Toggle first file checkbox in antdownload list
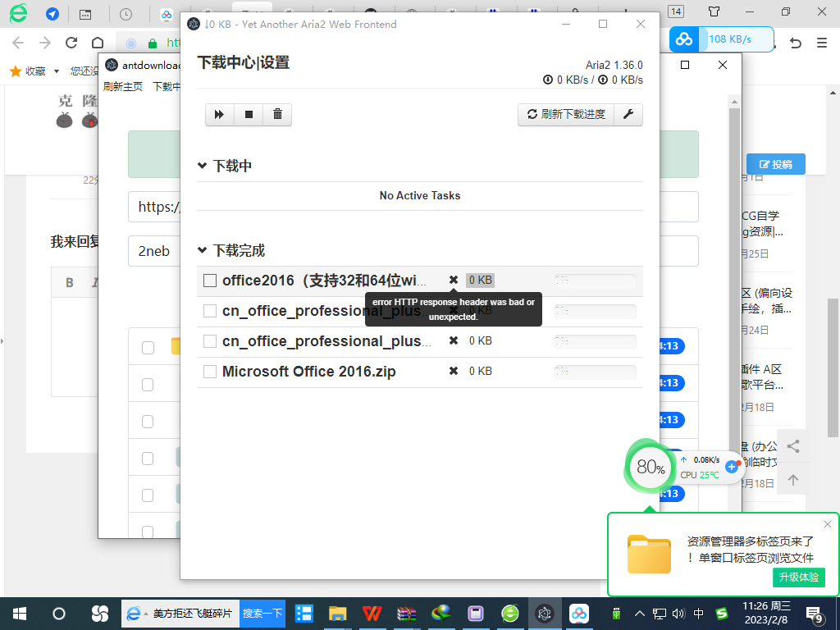840x630 pixels. click(x=148, y=348)
